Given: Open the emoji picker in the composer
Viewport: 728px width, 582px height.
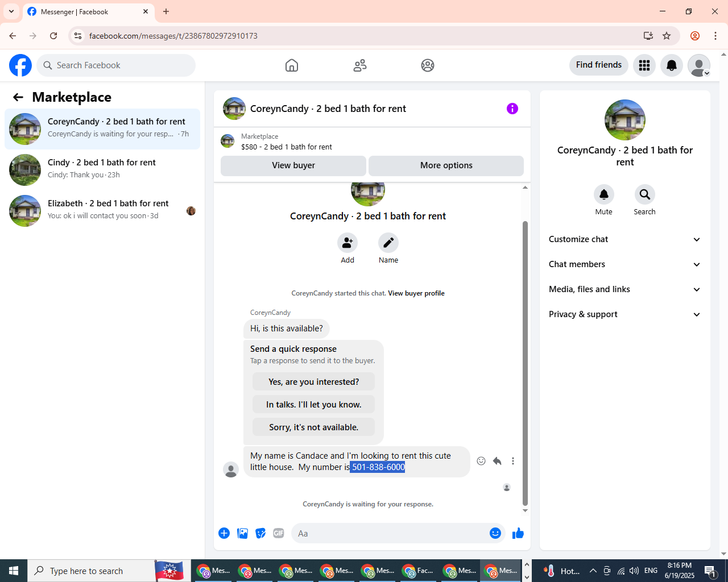Looking at the screenshot, I should click(x=495, y=533).
